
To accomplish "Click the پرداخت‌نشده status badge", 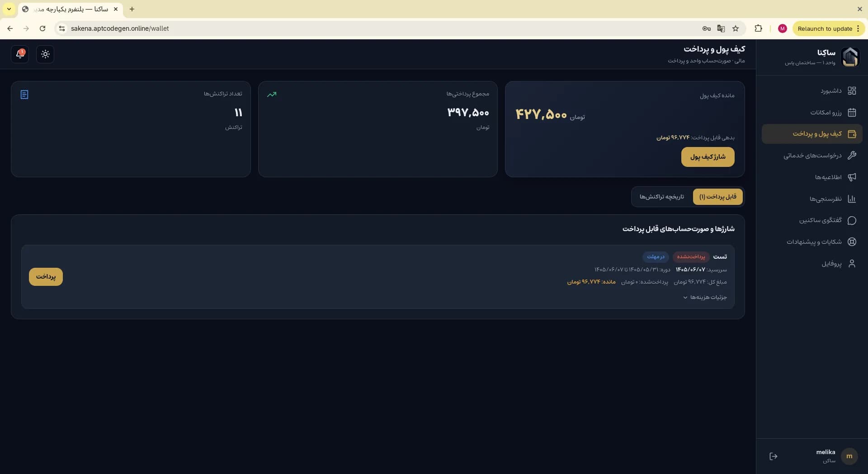I will coord(691,257).
